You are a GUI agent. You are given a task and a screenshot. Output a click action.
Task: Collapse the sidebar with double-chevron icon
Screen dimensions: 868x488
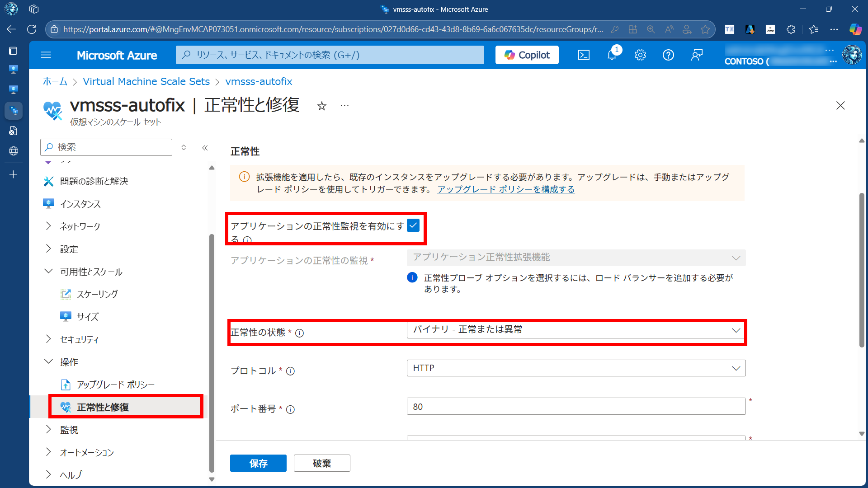(x=205, y=148)
